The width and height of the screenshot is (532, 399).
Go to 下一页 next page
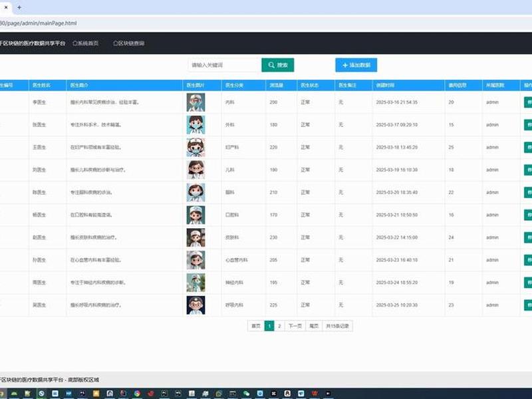point(295,326)
